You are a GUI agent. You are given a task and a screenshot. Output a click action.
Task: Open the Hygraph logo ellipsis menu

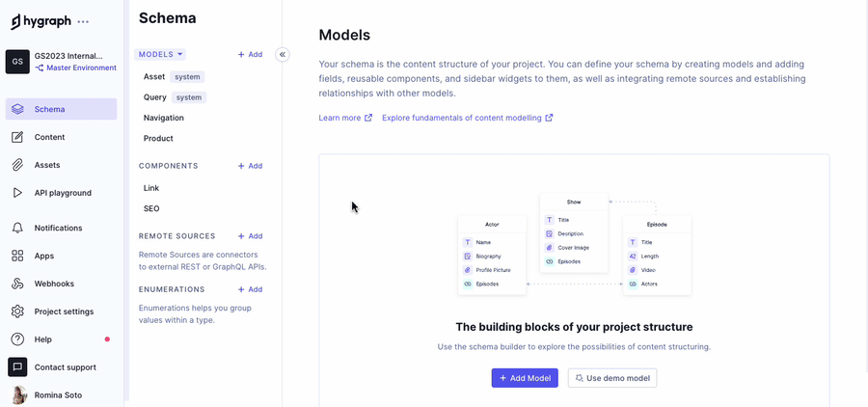click(83, 21)
